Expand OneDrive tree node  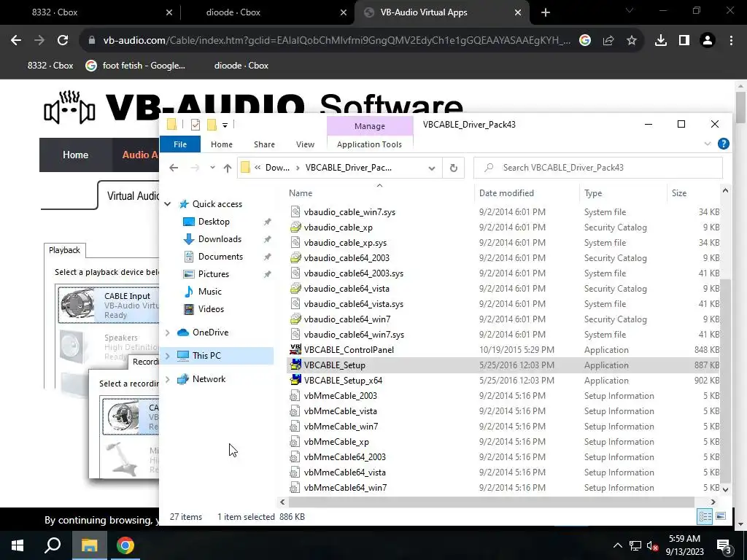(x=168, y=332)
